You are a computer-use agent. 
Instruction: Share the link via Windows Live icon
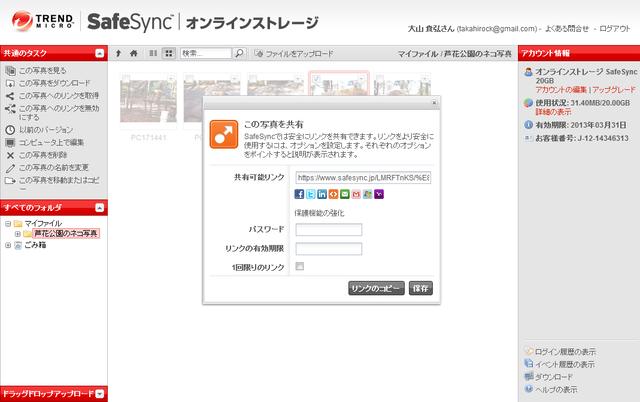[368, 194]
